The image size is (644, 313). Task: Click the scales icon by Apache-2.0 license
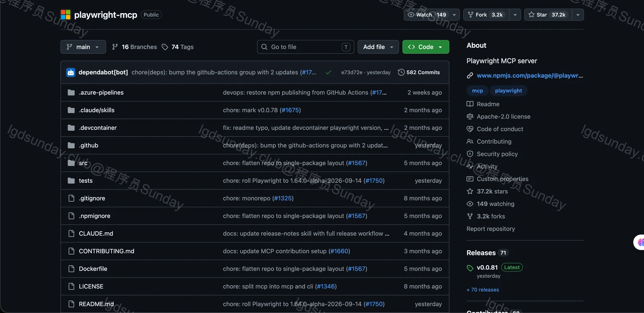click(470, 117)
